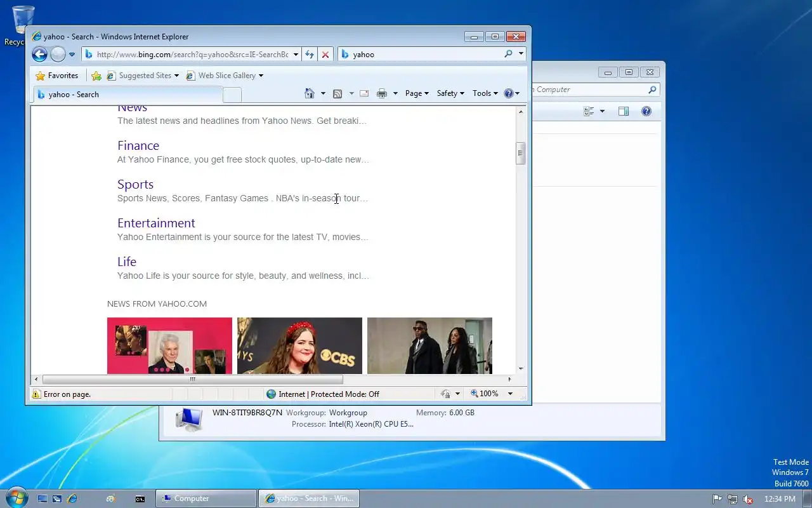812x508 pixels.
Task: Click the Error on page warning icon
Action: pos(37,394)
